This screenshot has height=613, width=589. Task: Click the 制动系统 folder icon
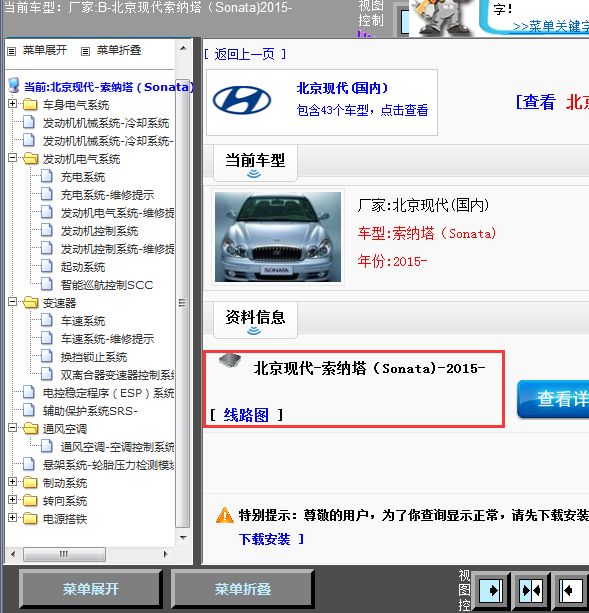[x=30, y=482]
